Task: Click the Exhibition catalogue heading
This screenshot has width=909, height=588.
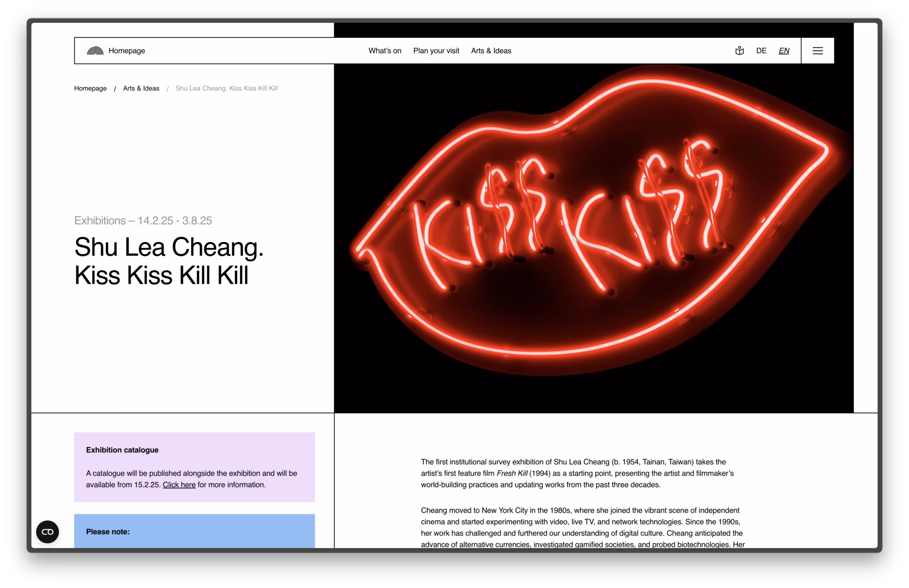Action: [x=122, y=450]
